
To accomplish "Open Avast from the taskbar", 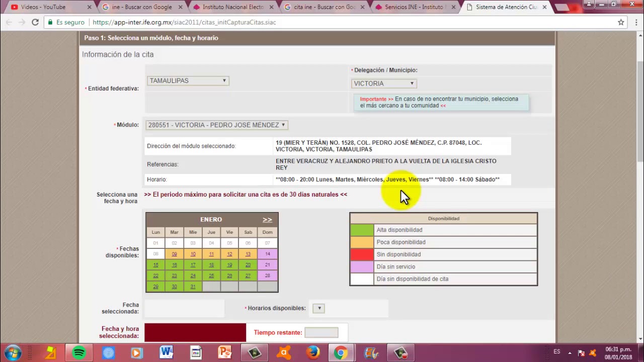I will click(x=284, y=353).
